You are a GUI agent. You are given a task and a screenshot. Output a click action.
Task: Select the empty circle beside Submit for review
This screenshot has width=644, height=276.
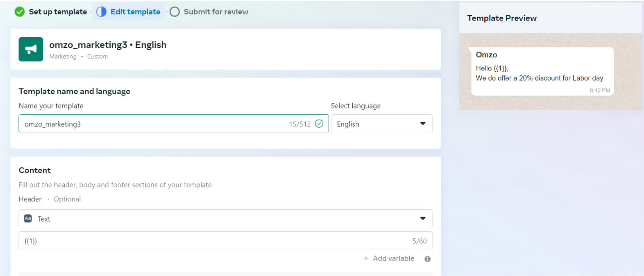point(175,12)
